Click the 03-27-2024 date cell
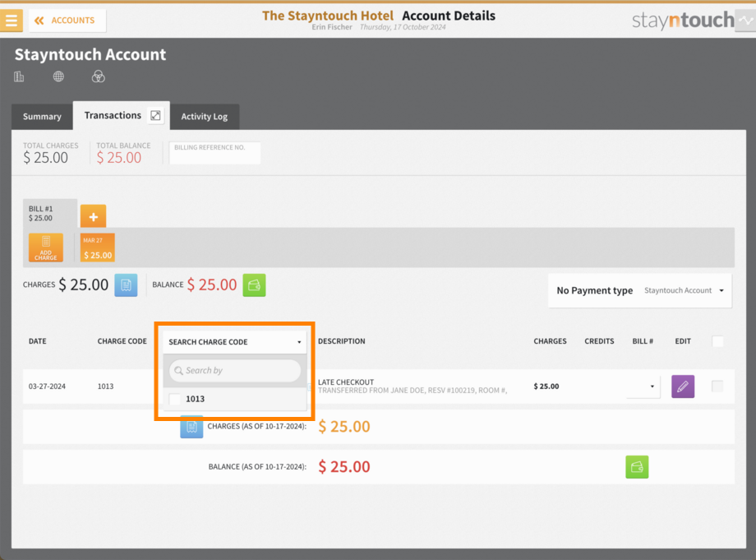This screenshot has height=560, width=756. point(47,386)
